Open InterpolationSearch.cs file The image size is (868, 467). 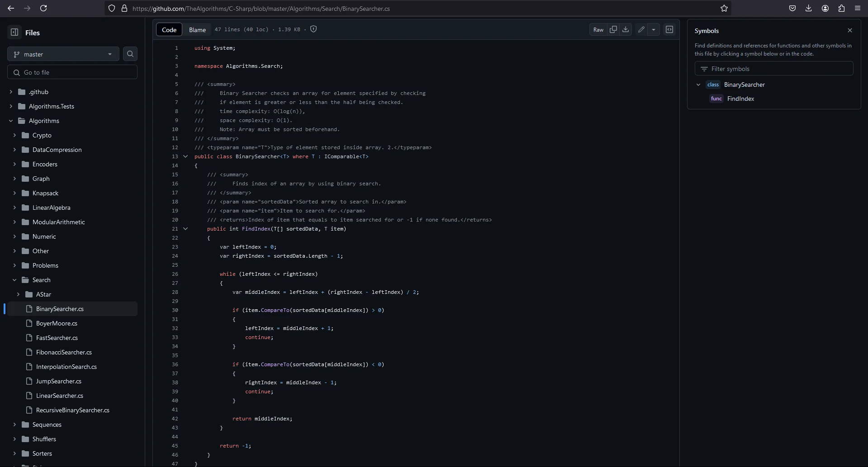[66, 367]
